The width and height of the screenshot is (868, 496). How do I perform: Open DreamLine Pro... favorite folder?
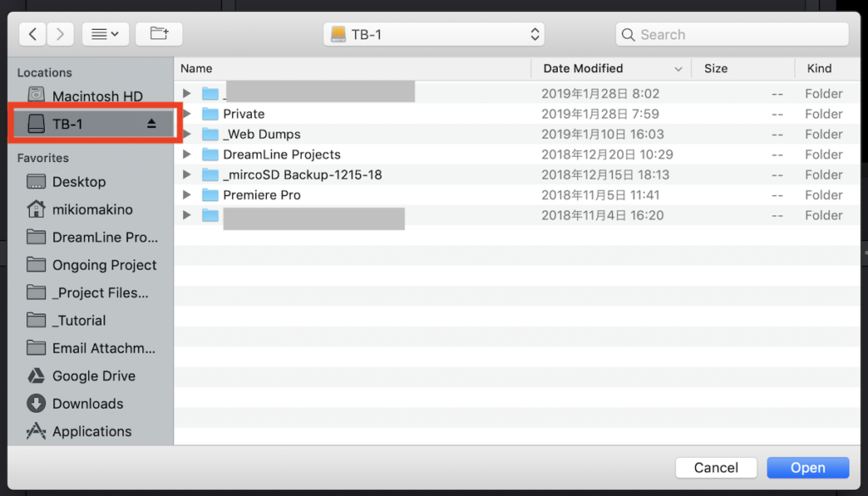[92, 237]
